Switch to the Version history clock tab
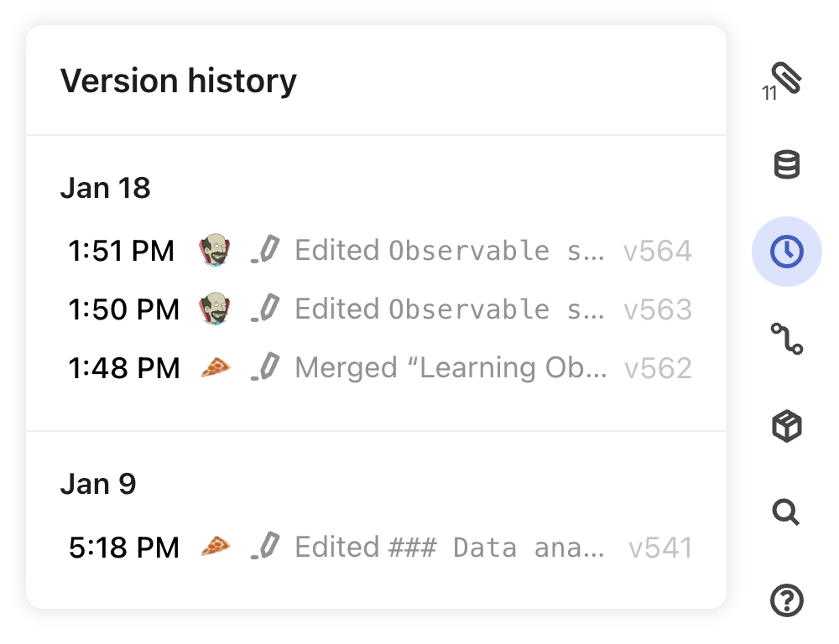The height and width of the screenshot is (644, 839). pos(785,250)
